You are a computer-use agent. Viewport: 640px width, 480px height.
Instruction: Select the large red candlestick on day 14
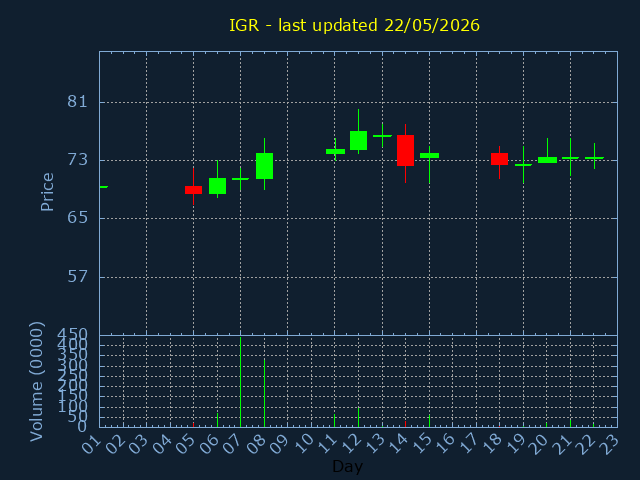click(x=405, y=150)
